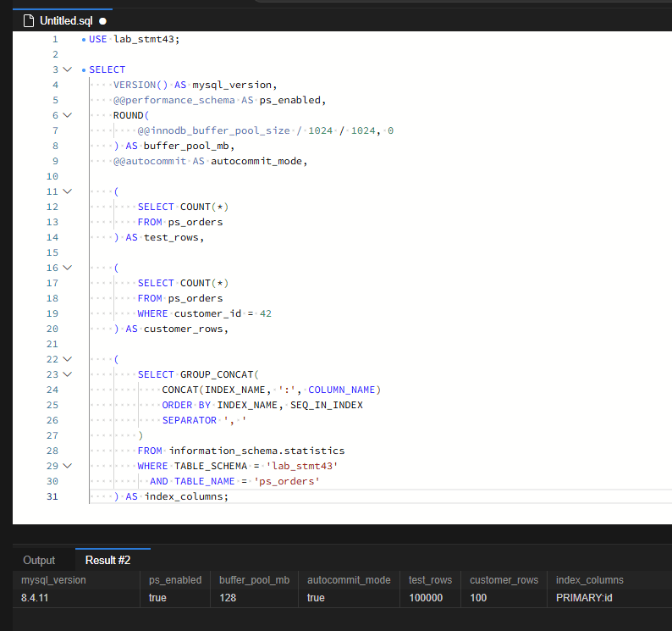The width and height of the screenshot is (672, 631).
Task: Click the 'ps_orders' string on line 30
Action: pos(287,481)
